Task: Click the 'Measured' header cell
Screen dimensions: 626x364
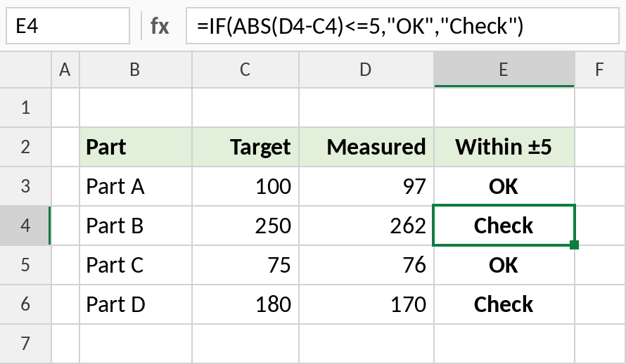Action: click(366, 147)
